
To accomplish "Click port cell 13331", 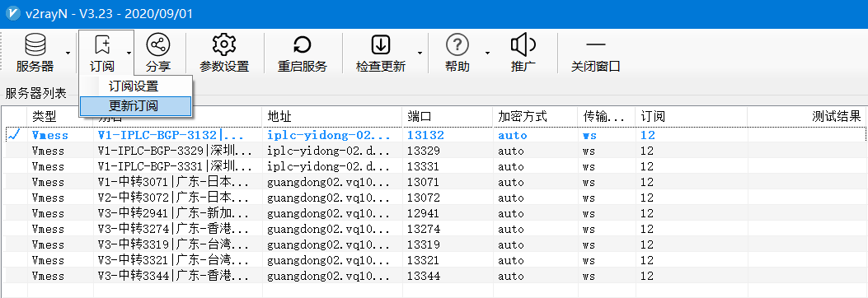I will 424,166.
